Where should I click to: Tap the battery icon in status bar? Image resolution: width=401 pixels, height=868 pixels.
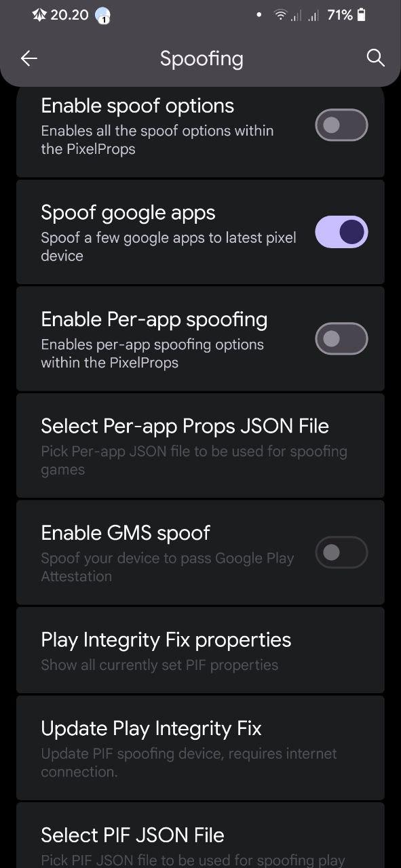[x=362, y=15]
